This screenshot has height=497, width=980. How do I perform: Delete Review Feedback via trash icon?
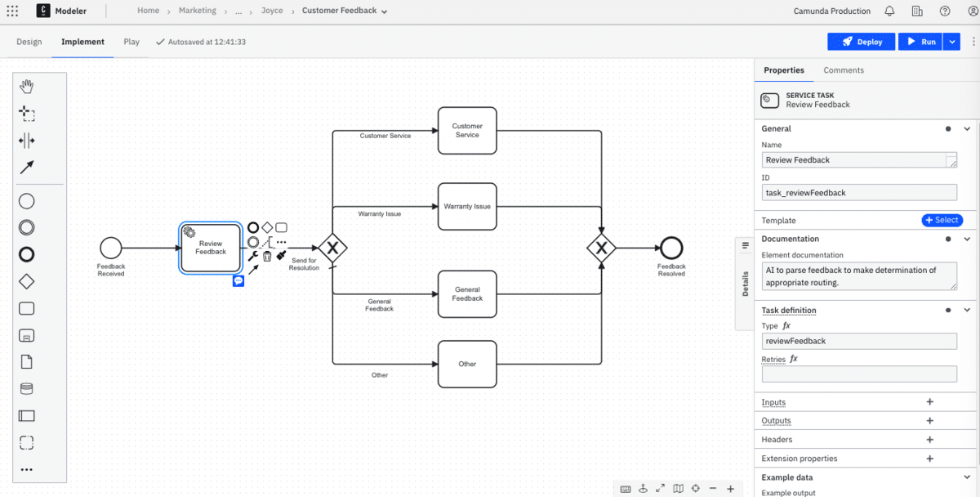tap(267, 256)
